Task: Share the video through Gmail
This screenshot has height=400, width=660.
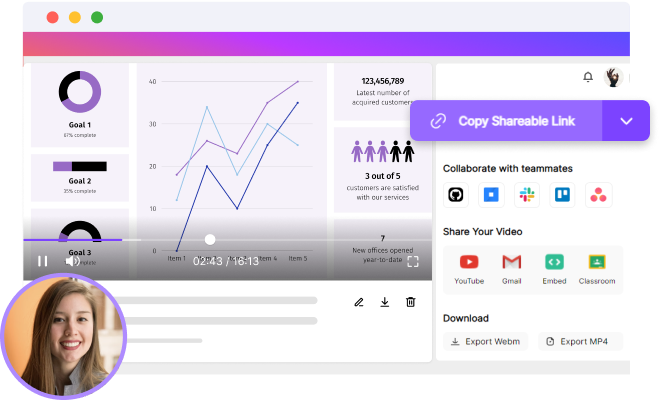Action: click(x=512, y=269)
